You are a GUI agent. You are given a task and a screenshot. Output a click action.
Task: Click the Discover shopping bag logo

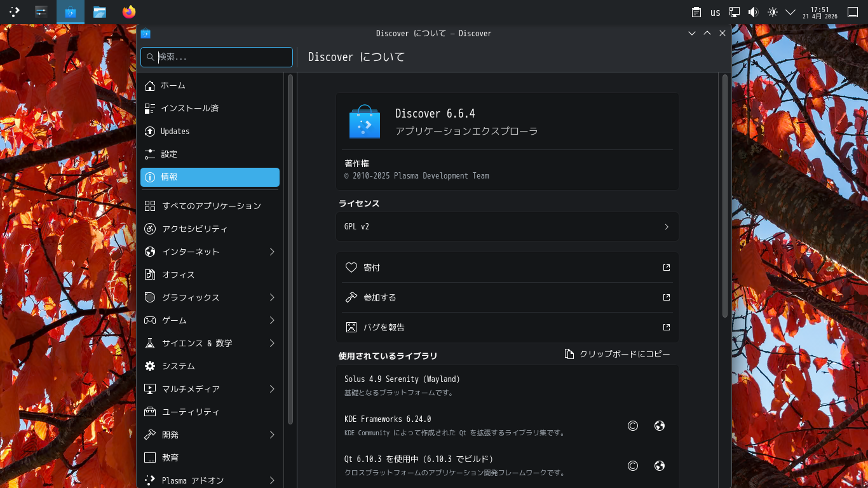click(365, 122)
